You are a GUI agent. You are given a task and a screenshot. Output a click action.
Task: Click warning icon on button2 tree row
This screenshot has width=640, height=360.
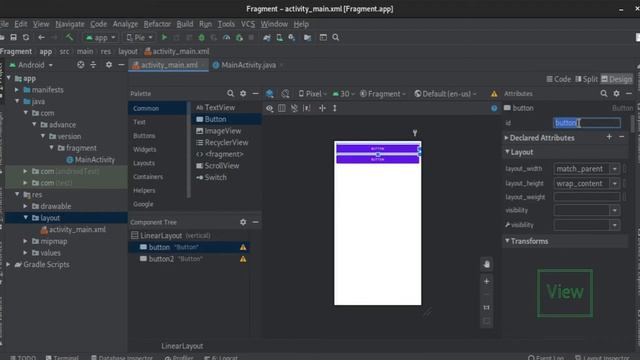click(x=243, y=259)
